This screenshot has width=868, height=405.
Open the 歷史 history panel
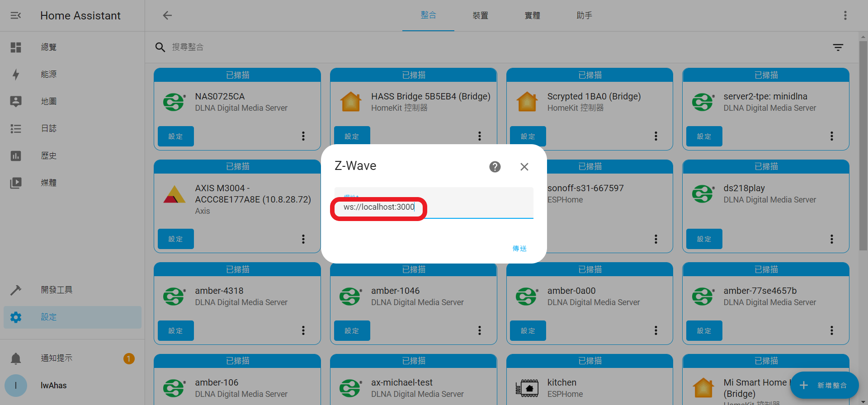[x=72, y=155]
